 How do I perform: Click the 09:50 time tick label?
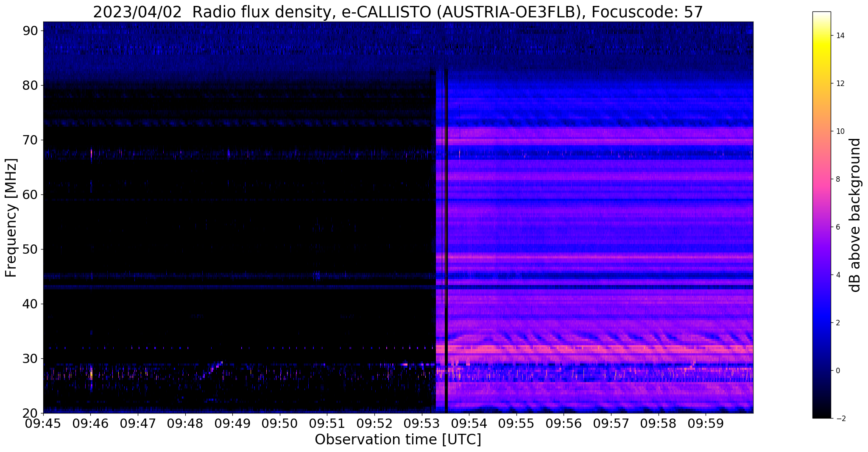coord(280,423)
